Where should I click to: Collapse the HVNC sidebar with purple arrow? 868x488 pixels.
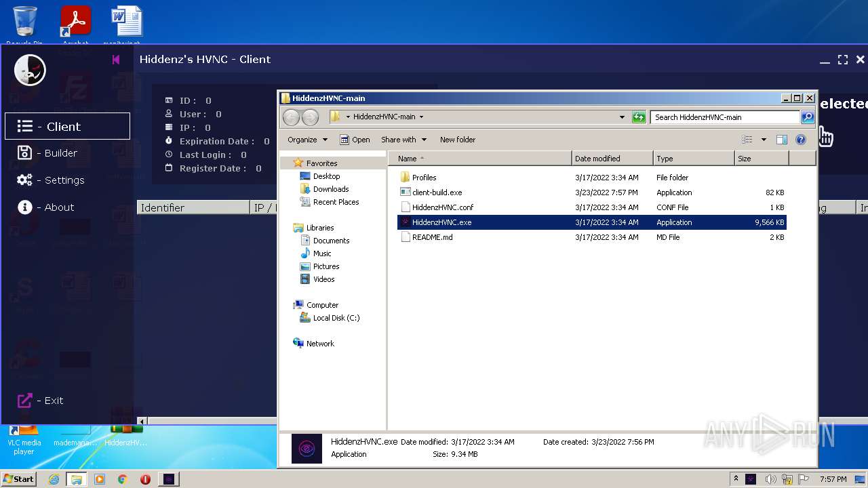click(116, 60)
